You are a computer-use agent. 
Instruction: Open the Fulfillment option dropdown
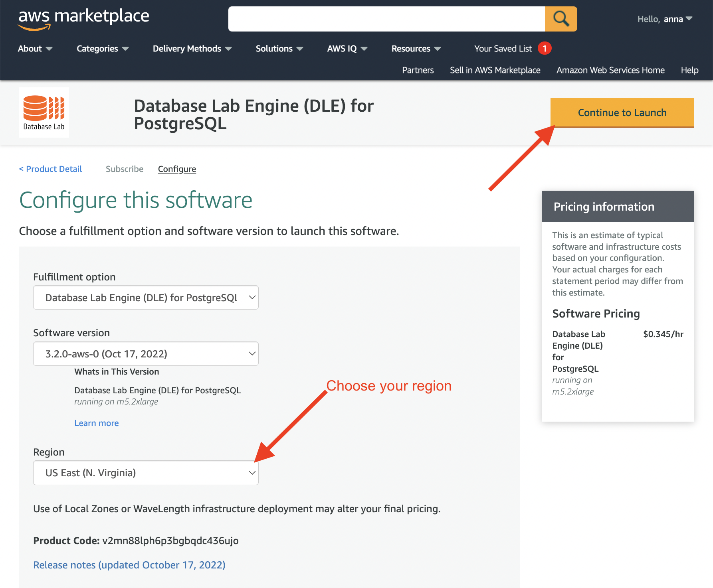pos(146,298)
